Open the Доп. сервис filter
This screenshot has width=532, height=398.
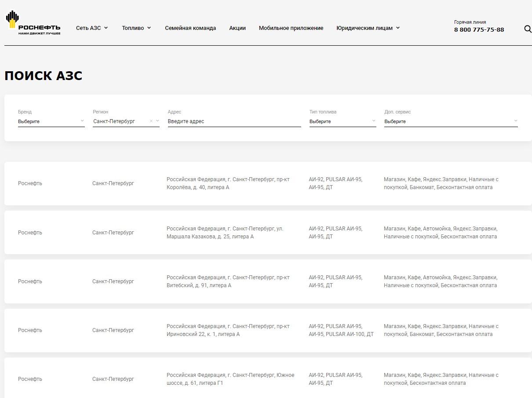(451, 121)
